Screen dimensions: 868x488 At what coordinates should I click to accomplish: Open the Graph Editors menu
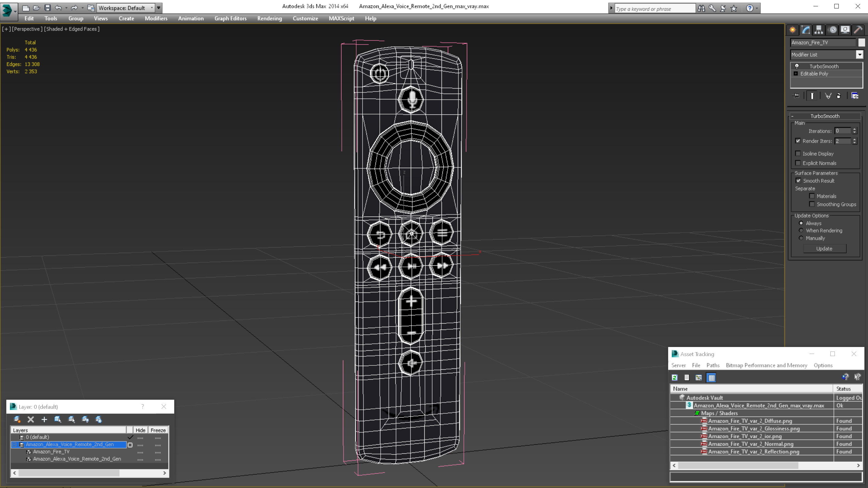[231, 18]
